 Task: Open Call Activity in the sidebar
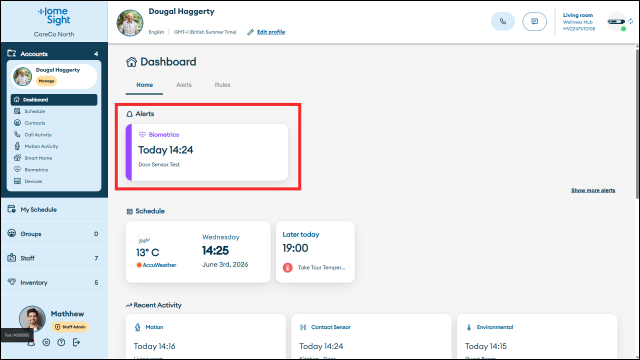54,135
